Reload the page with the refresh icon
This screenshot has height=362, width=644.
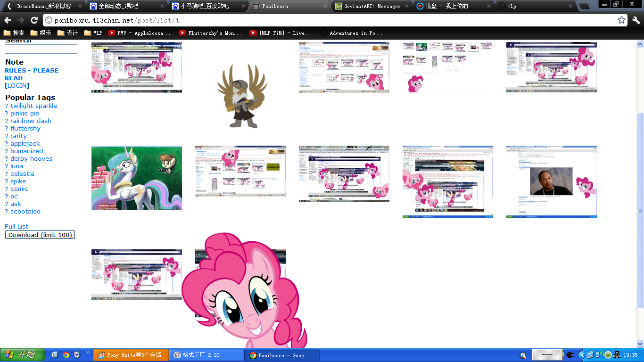(34, 20)
